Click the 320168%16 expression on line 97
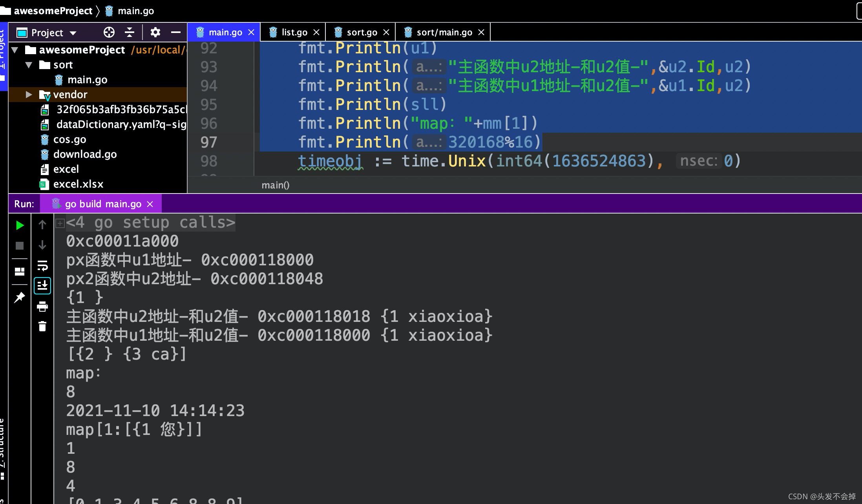 491,142
